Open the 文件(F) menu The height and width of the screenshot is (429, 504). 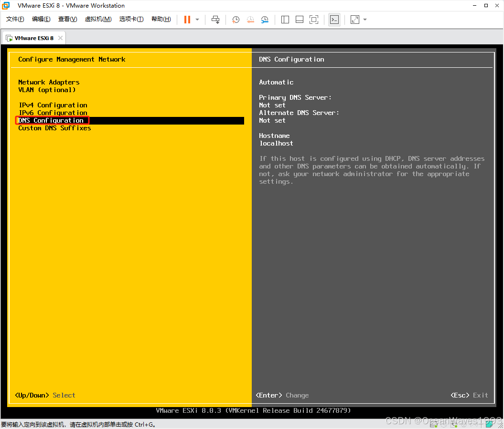coord(15,19)
